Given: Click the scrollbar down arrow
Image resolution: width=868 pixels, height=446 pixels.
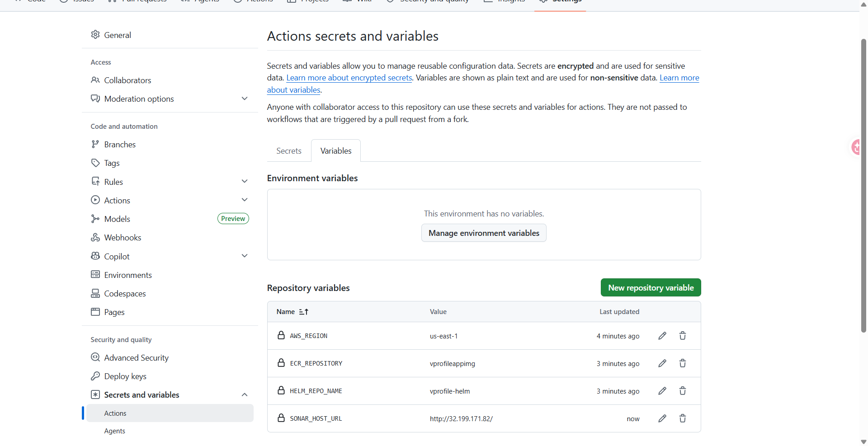Looking at the screenshot, I should [863, 441].
